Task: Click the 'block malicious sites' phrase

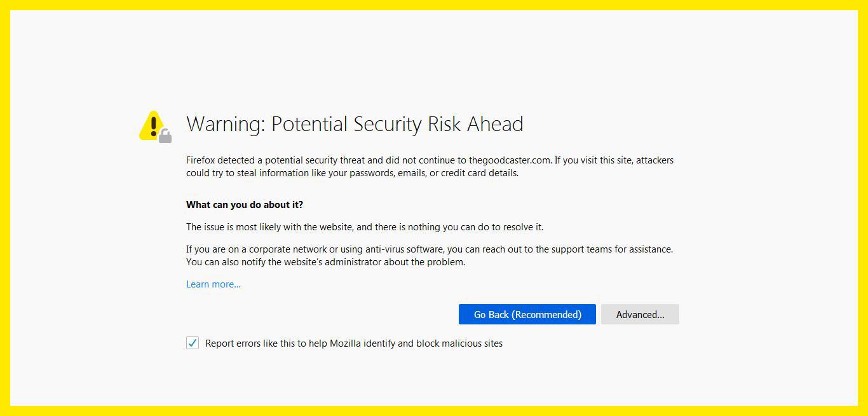Action: [459, 343]
